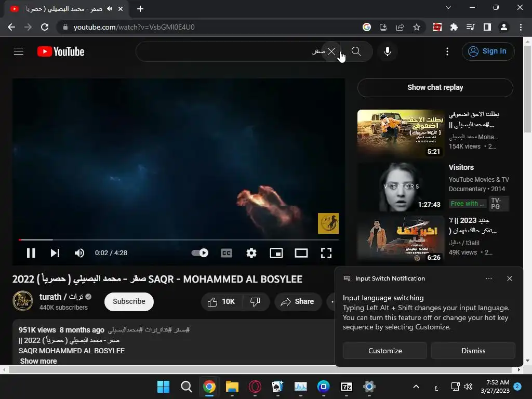Select the YouTube video tab
This screenshot has height=399, width=532.
[66, 9]
